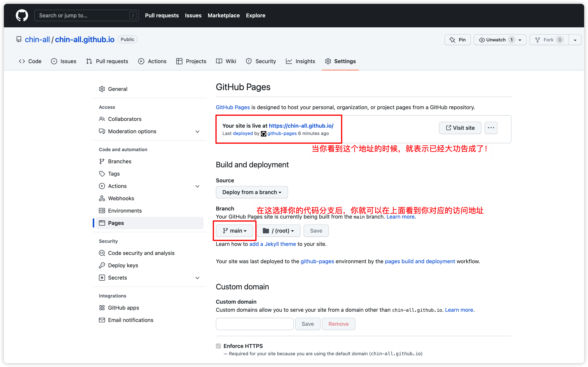Click the Secrets asterisk icon
The image size is (588, 367).
pos(102,278)
